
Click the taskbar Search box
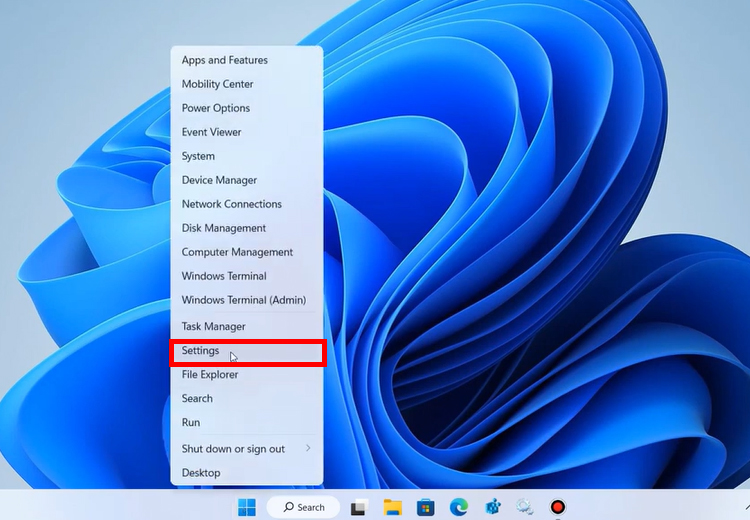[x=303, y=507]
